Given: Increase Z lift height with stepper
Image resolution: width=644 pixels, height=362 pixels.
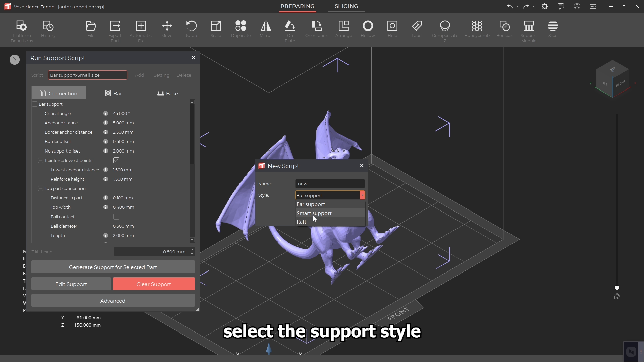Looking at the screenshot, I should click(x=192, y=250).
